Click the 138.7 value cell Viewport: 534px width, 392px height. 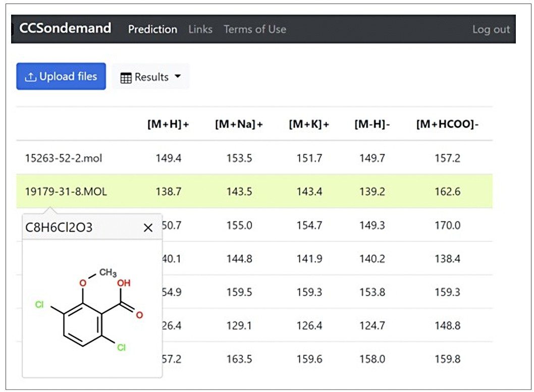click(169, 192)
